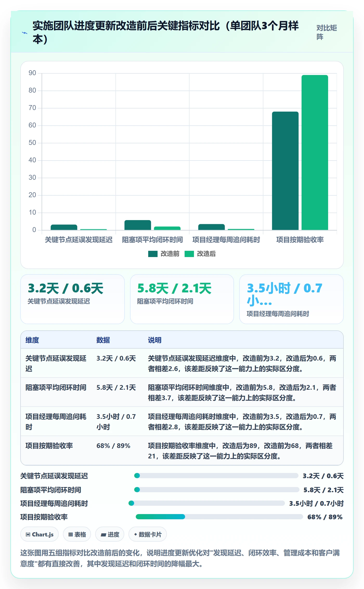Click the 维度 column header
Screen dimensions: 364x589
click(x=32, y=340)
